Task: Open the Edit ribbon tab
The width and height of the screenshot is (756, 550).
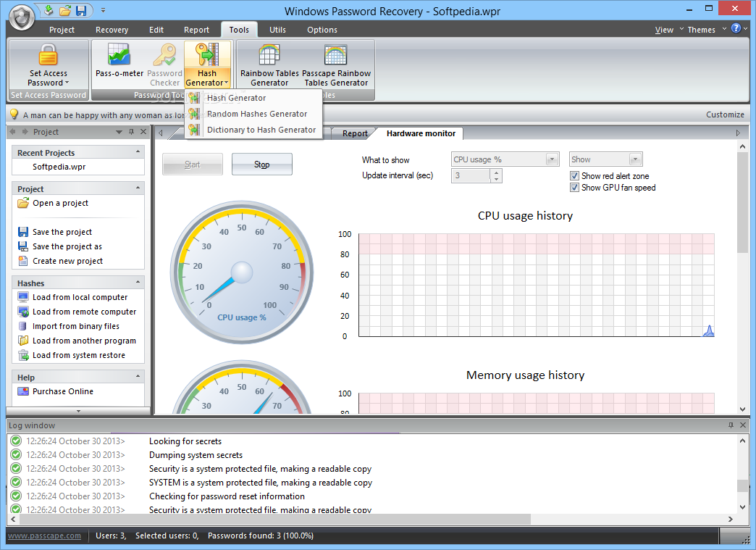Action: click(x=156, y=30)
